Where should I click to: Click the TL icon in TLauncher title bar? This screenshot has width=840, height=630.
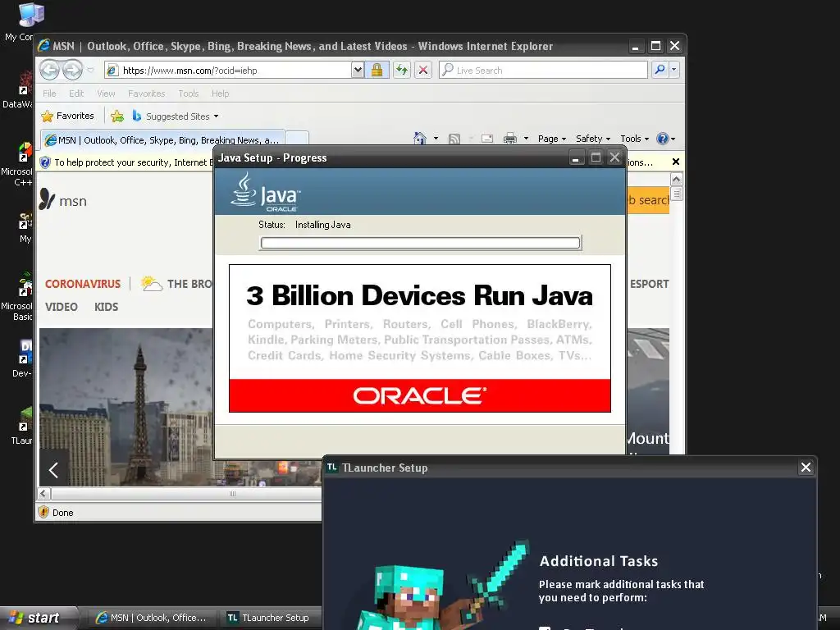tap(332, 467)
